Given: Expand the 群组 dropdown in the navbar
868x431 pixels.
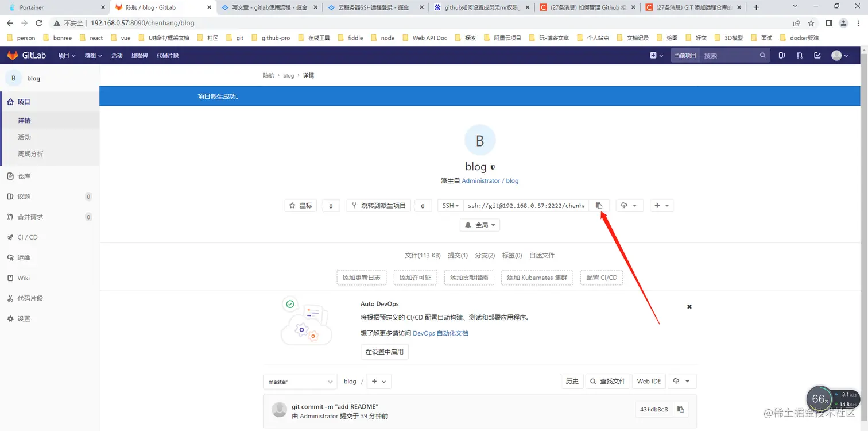Looking at the screenshot, I should [93, 56].
